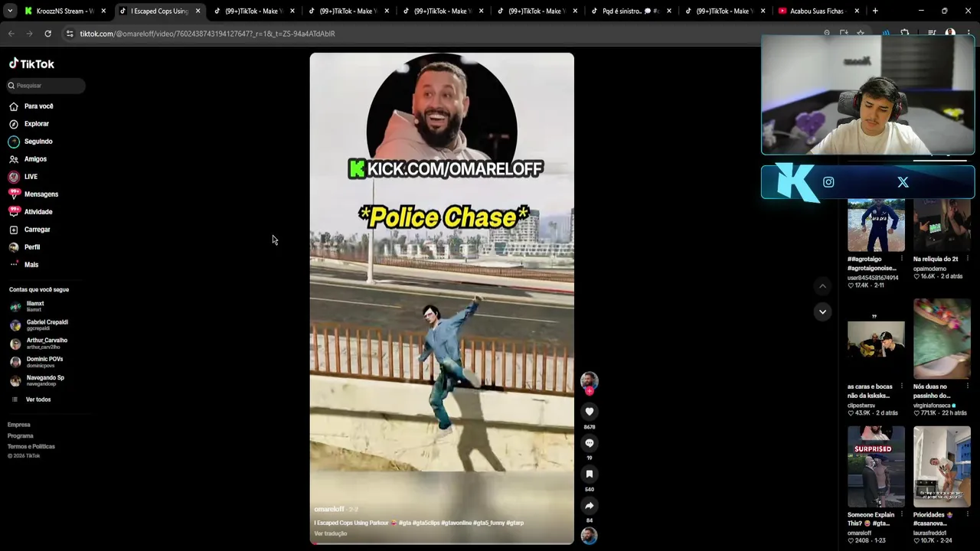This screenshot has width=980, height=551.
Task: Open #agrotaigo suggested video thumbnail
Action: point(876,225)
